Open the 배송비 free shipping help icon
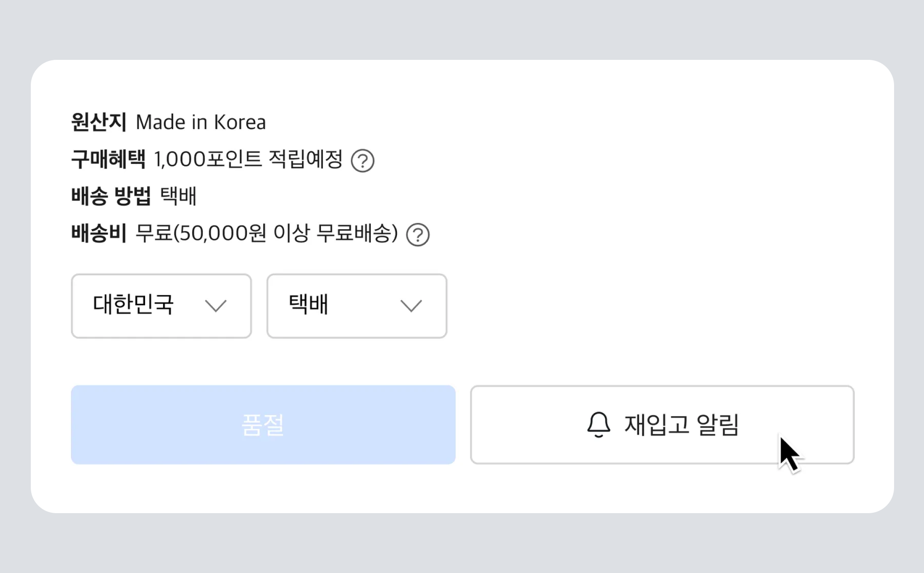The width and height of the screenshot is (924, 573). coord(418,235)
